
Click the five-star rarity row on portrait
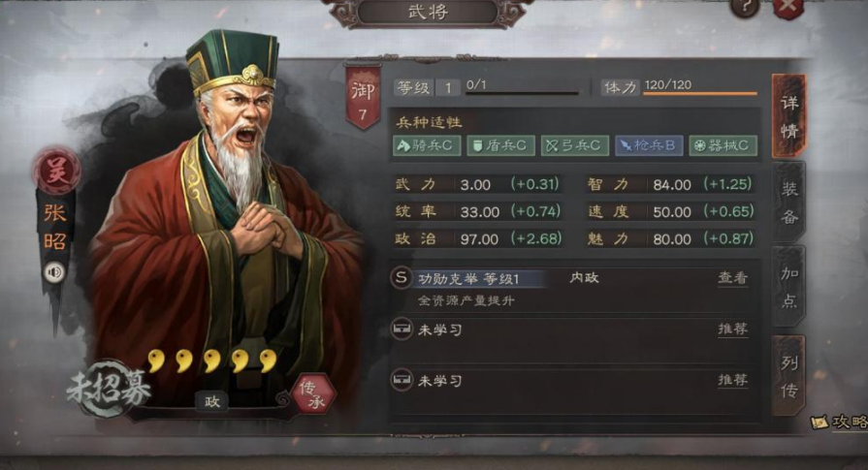pyautogui.click(x=212, y=360)
